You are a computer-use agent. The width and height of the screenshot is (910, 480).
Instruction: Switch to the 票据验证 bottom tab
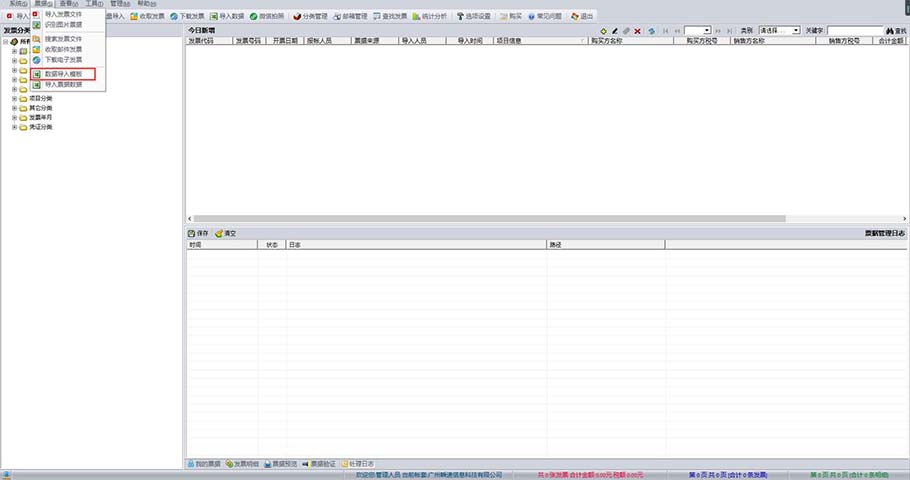point(320,464)
